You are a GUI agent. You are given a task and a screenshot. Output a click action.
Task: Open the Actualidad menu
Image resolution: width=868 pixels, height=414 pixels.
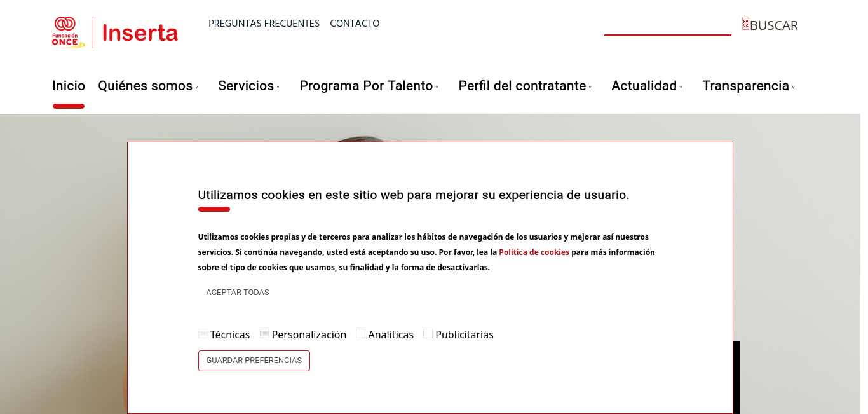pos(644,86)
